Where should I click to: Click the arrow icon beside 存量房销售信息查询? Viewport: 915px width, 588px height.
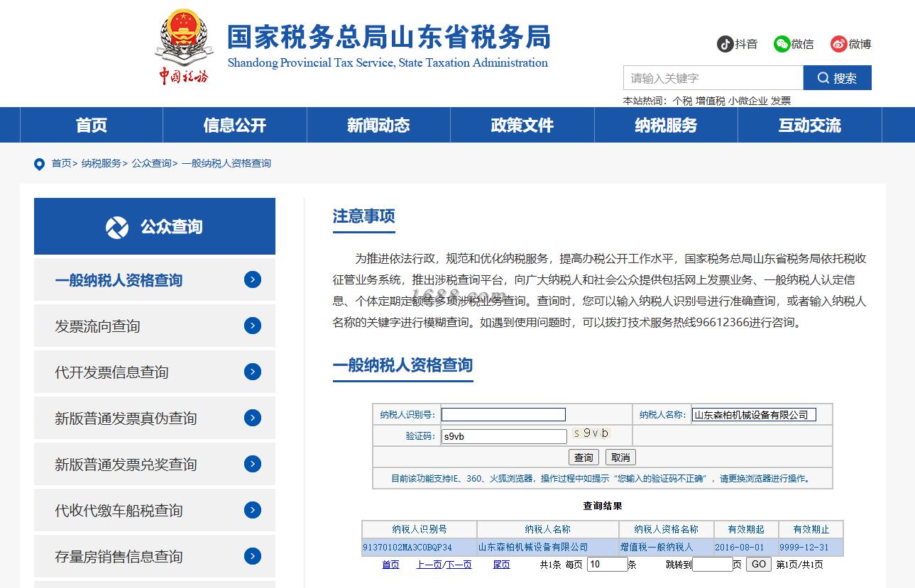point(253,556)
